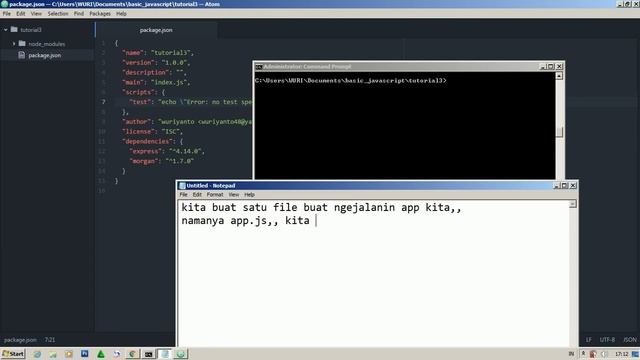Click the tutorial3 folder icon in tree
Viewport: 640px width, 360px height.
click(14, 29)
